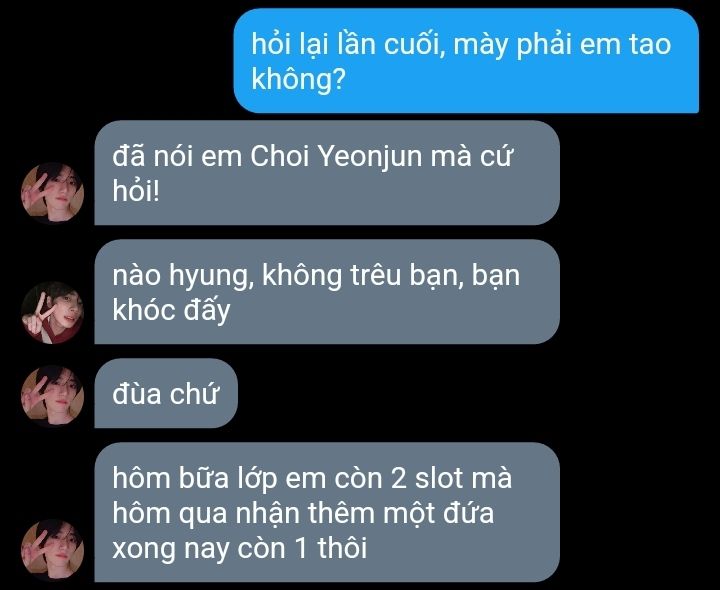Select the blue outgoing message bubble
720x590 pixels.
[466, 61]
